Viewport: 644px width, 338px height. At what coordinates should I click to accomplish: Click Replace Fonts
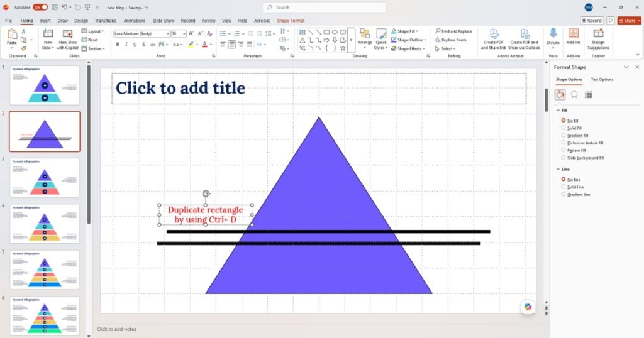(450, 40)
